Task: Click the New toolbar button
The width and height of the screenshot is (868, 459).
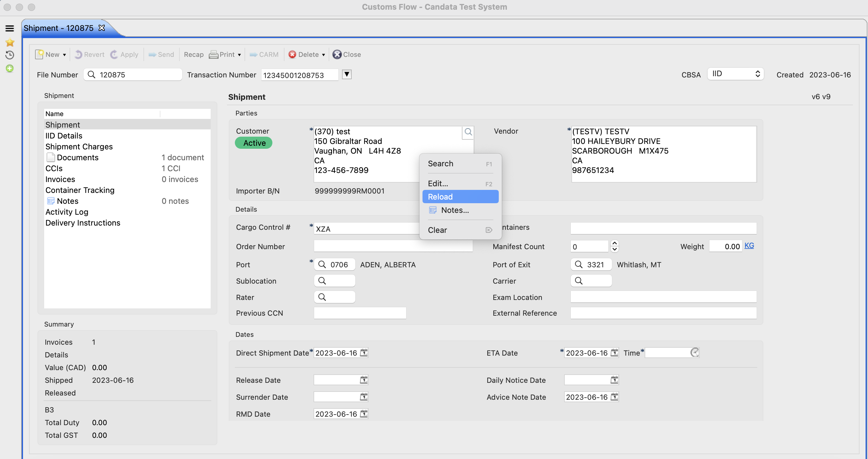Action: (x=48, y=54)
